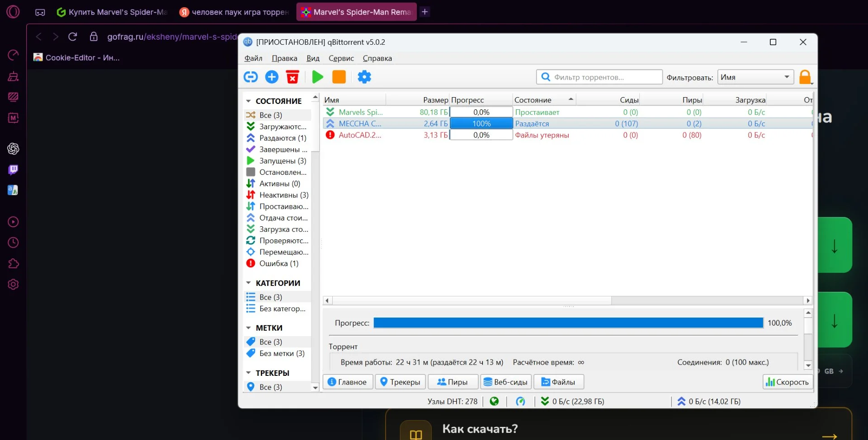This screenshot has width=868, height=440.
Task: Open the Правка menu
Action: point(284,58)
